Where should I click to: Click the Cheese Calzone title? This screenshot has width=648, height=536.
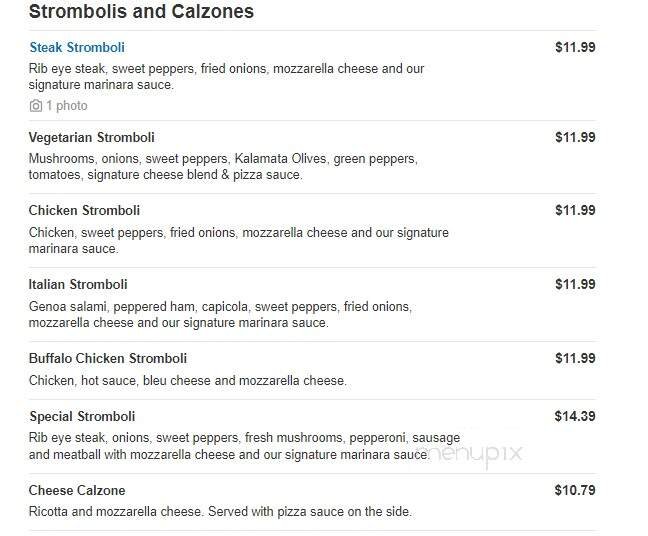[x=77, y=490]
